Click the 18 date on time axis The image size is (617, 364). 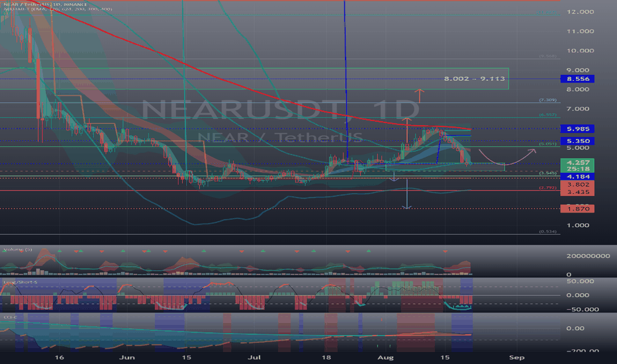pos(326,357)
